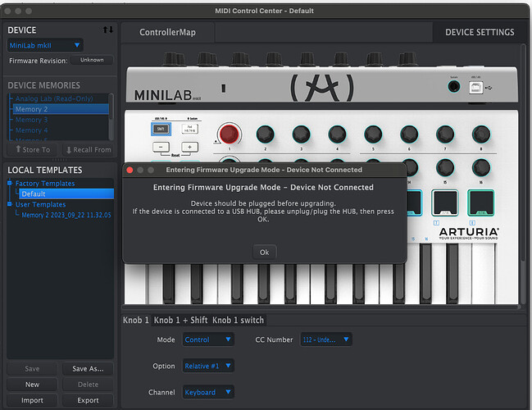Select the red knob 1 encoder
This screenshot has width=532, height=410.
point(229,134)
